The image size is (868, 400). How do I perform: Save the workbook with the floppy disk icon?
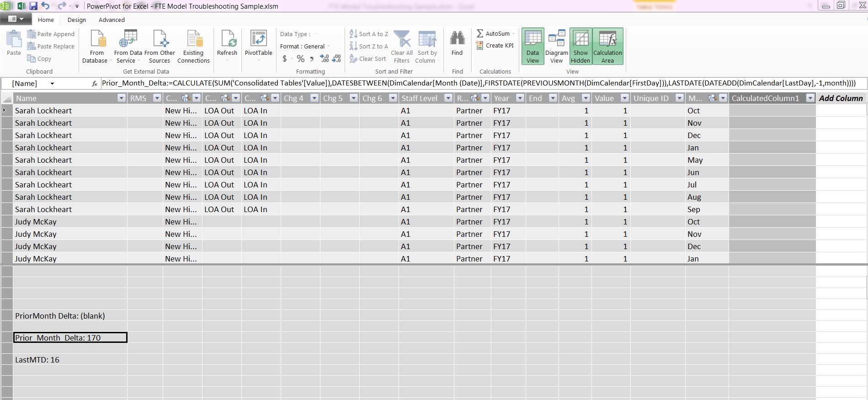[33, 6]
